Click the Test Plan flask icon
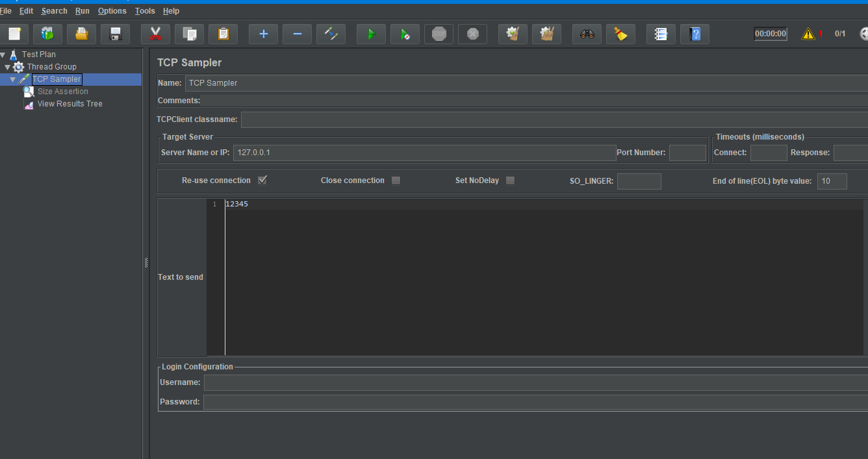The image size is (868, 459). (x=13, y=55)
